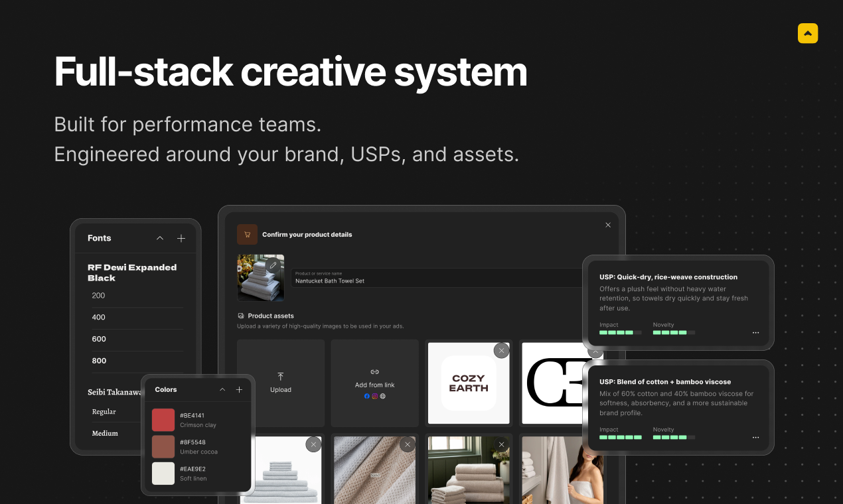
Task: Select Medium weight for Seibi Takanawa
Action: click(105, 433)
